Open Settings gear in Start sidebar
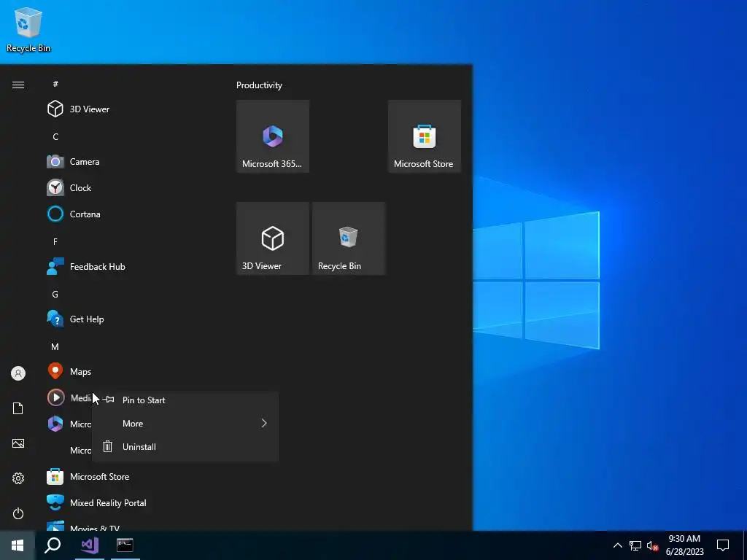 (x=18, y=478)
